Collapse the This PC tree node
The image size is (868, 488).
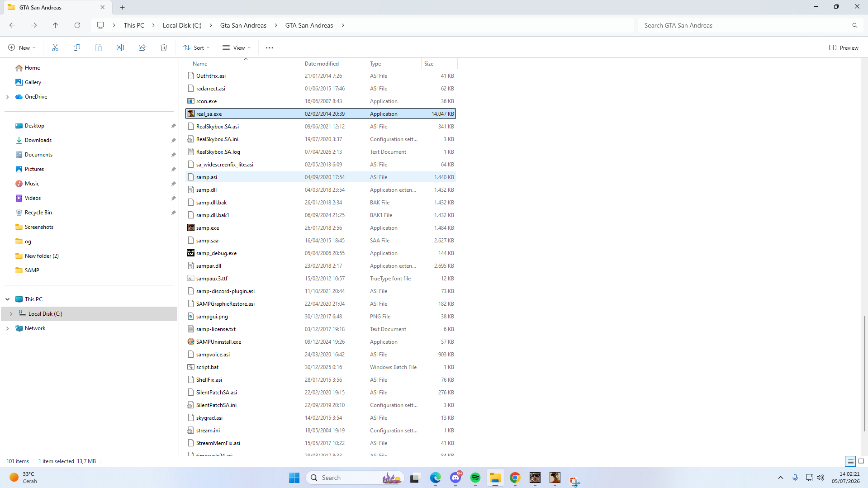(x=8, y=299)
